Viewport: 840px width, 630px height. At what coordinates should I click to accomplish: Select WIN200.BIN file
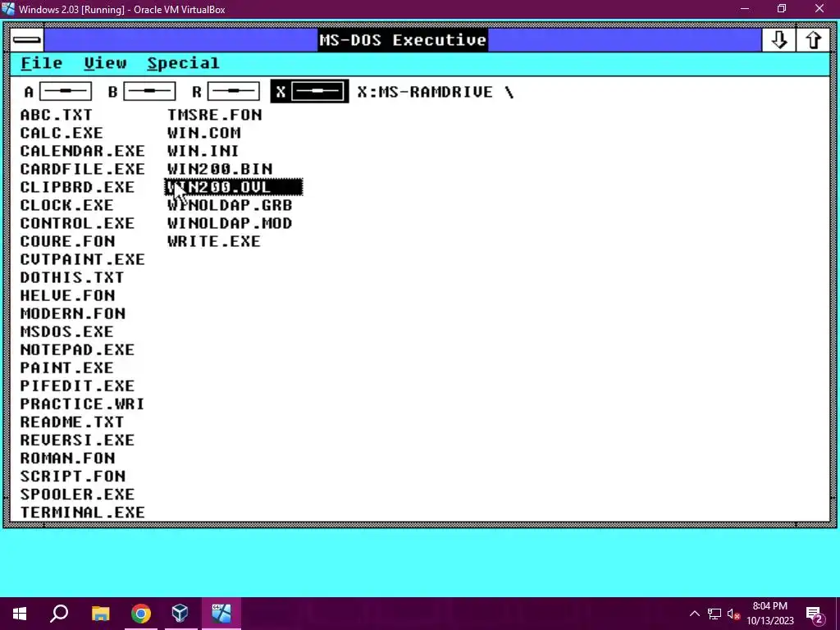[x=220, y=169]
